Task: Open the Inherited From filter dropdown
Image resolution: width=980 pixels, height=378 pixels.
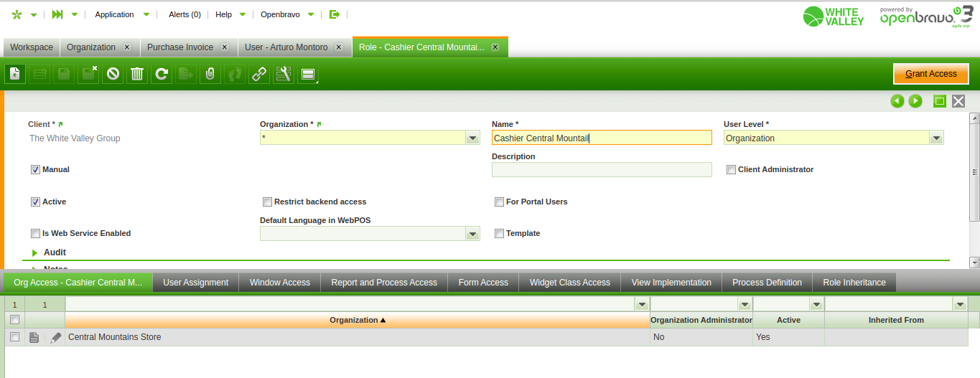Action: click(961, 305)
